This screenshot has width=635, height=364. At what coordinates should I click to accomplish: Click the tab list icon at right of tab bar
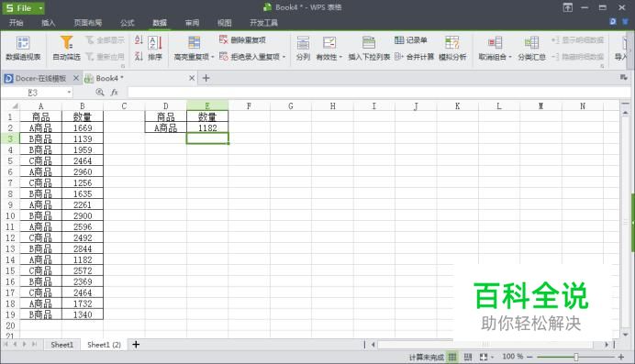623,78
